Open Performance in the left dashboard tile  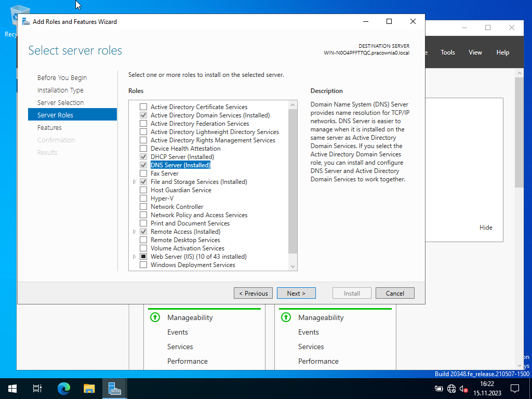(187, 362)
